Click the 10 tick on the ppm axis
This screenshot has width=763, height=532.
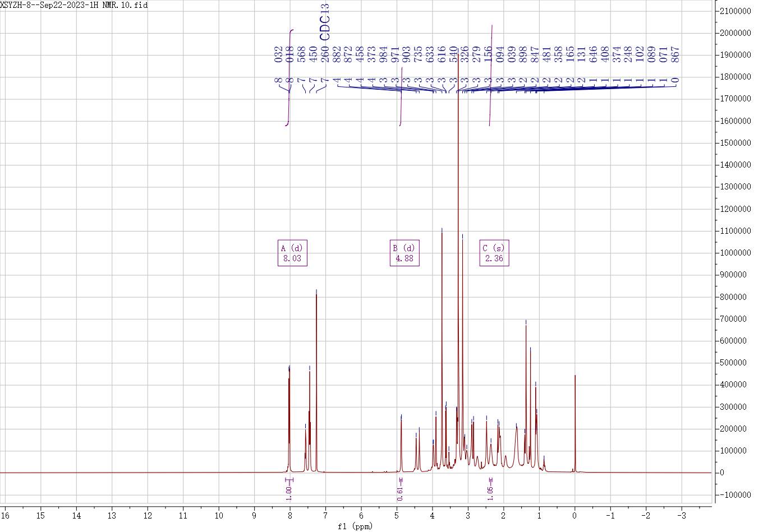click(x=219, y=515)
